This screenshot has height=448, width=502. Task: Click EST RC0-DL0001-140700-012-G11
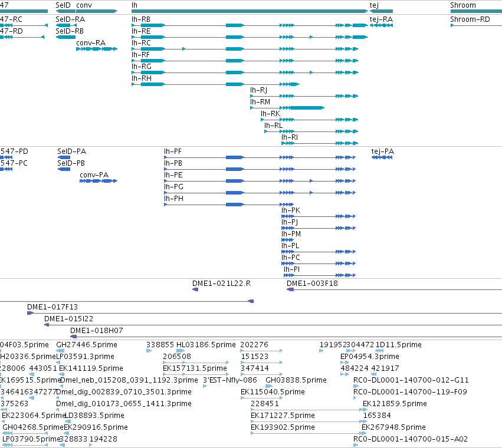[411, 380]
